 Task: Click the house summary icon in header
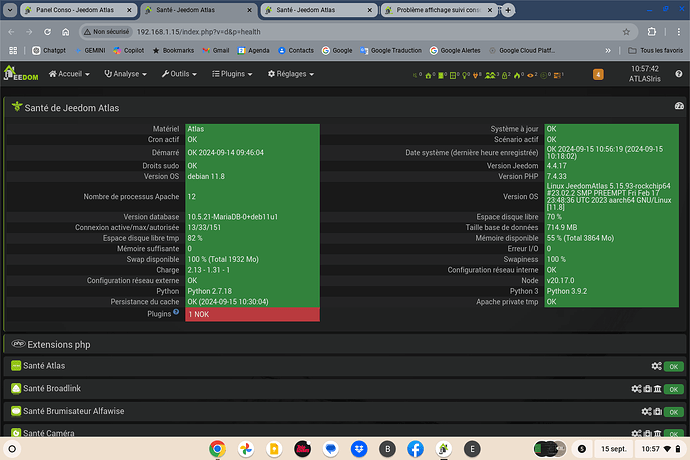[428, 76]
